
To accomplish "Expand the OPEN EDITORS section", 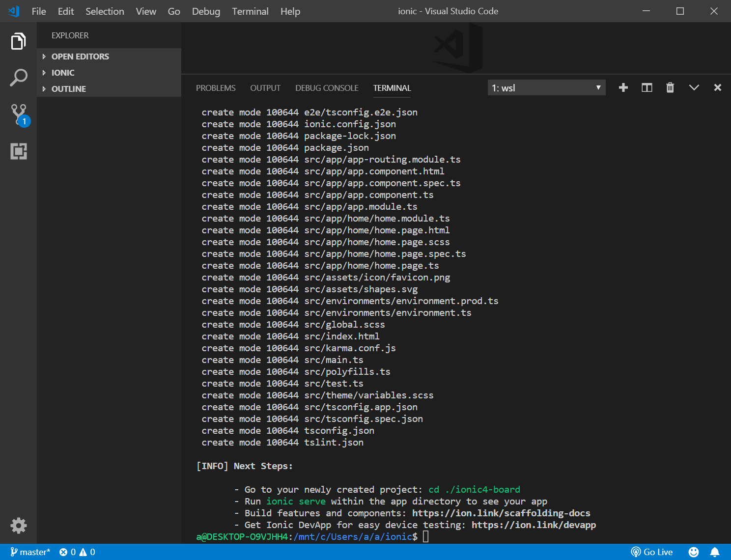I will click(80, 56).
